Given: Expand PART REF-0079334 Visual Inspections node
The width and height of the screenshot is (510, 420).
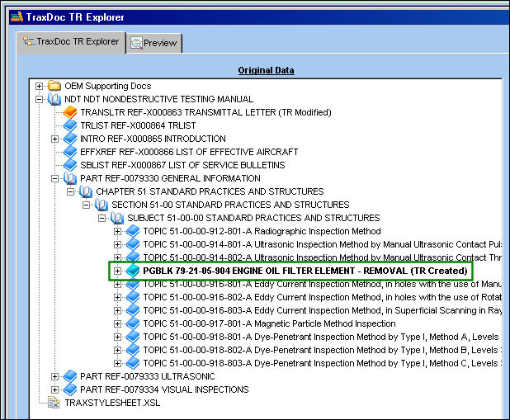Looking at the screenshot, I should click(54, 390).
